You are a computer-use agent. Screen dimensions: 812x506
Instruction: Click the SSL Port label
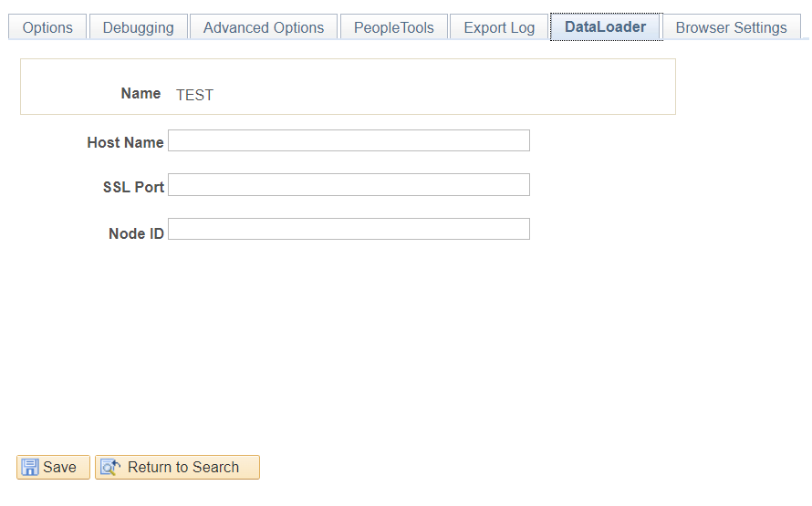(x=133, y=187)
